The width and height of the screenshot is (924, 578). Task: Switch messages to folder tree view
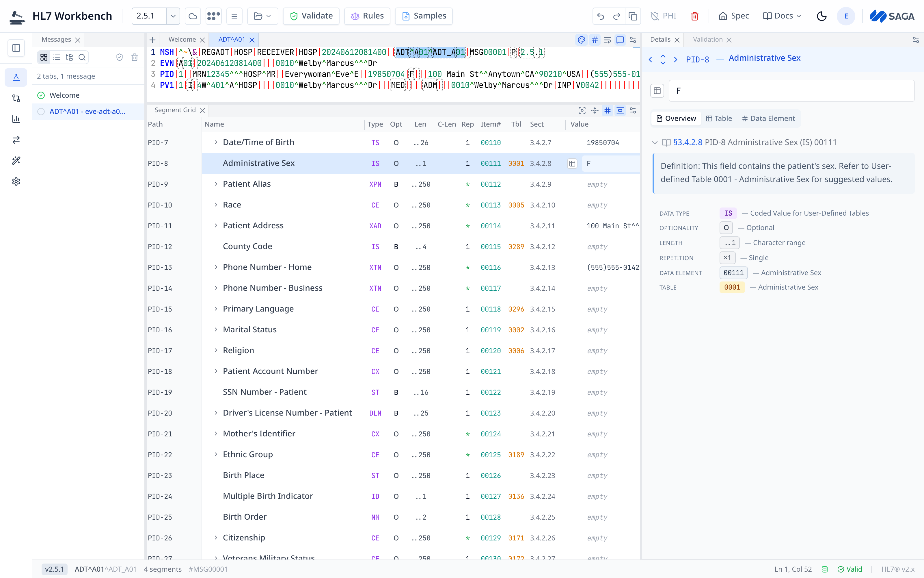[x=69, y=57]
